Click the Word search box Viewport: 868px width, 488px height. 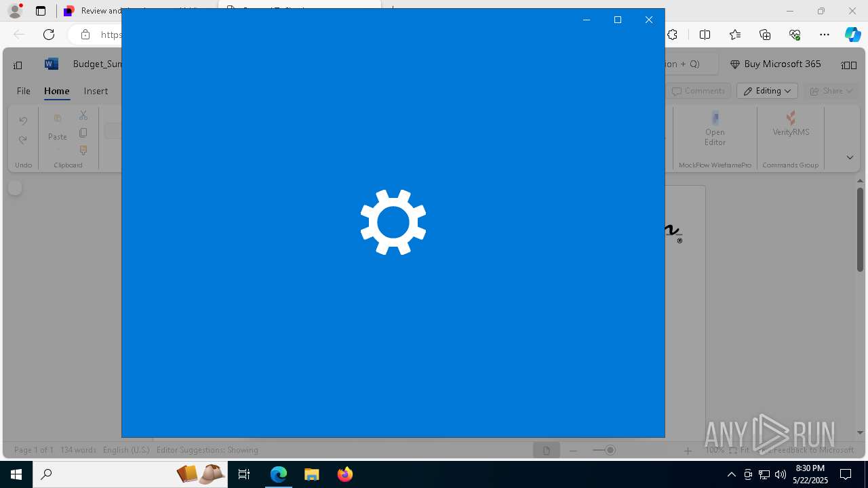click(690, 64)
